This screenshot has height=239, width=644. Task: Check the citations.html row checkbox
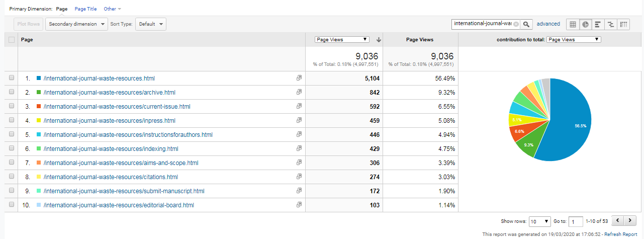(12, 177)
